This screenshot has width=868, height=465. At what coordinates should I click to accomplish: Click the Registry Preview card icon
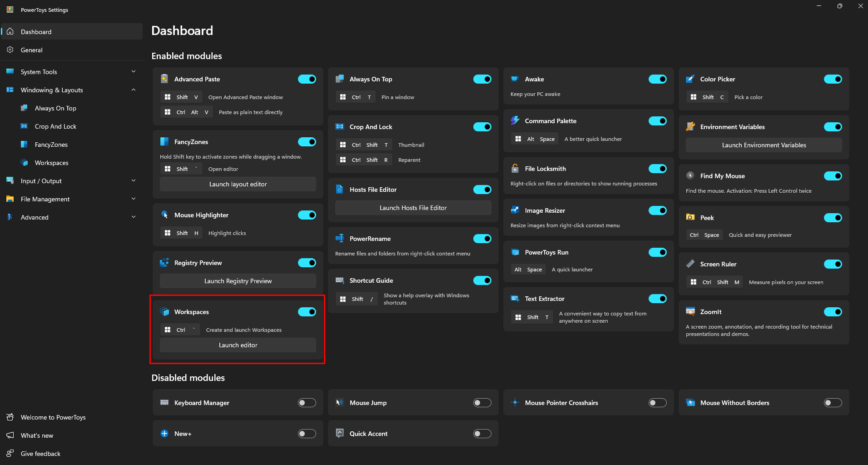[x=164, y=263]
